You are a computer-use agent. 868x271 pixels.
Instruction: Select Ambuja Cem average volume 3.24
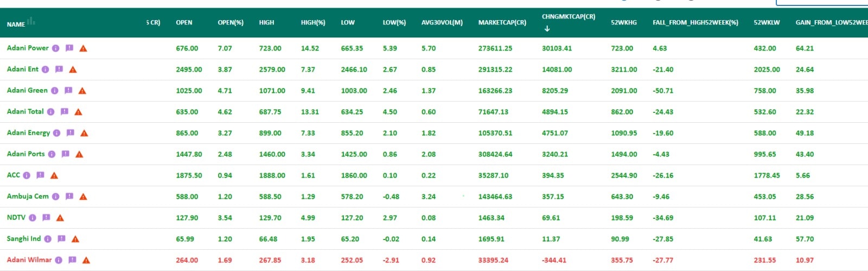coord(429,197)
